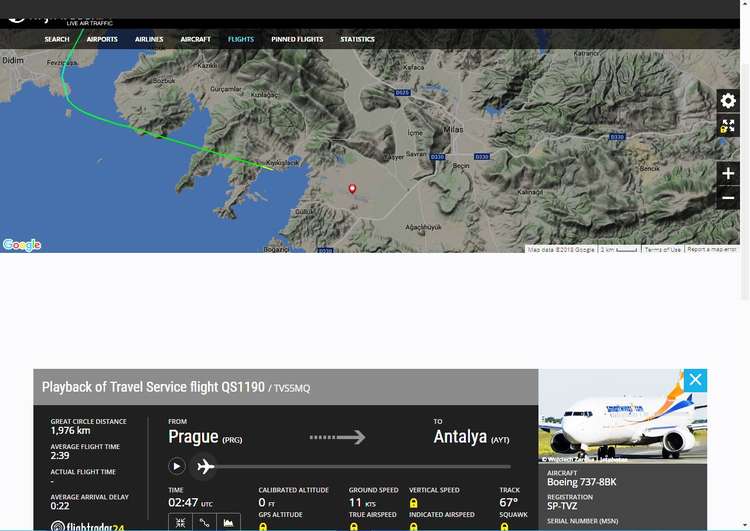Toggle center-on-aircraft icon below time
This screenshot has width=750, height=531.
tap(180, 522)
